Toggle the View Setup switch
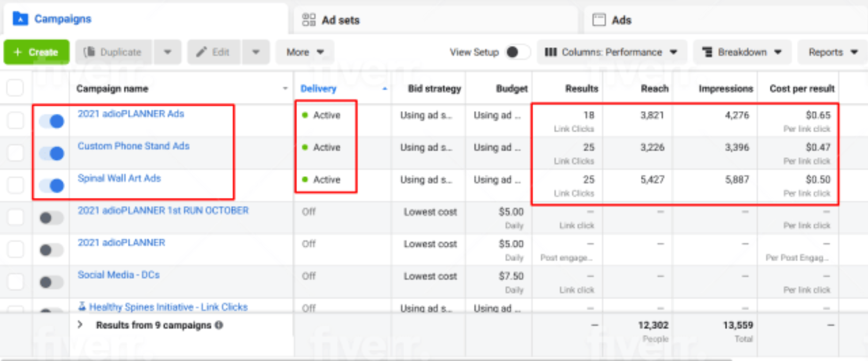The image size is (868, 361). [517, 52]
